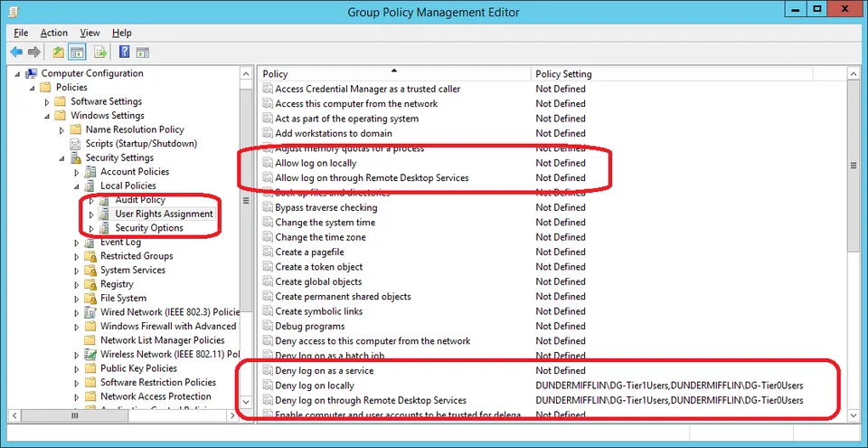Click policy icon beside Create a pagefile
Screen dimensions: 868x448
point(268,252)
